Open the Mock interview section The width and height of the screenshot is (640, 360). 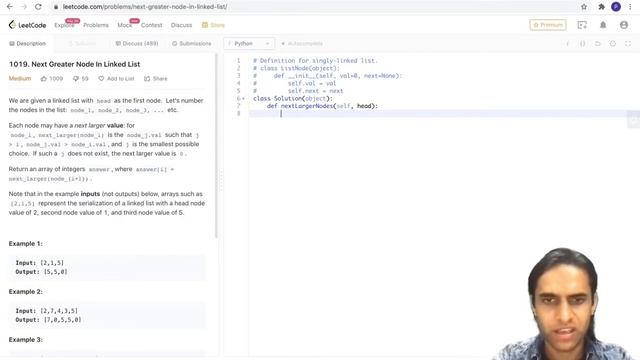pyautogui.click(x=124, y=25)
